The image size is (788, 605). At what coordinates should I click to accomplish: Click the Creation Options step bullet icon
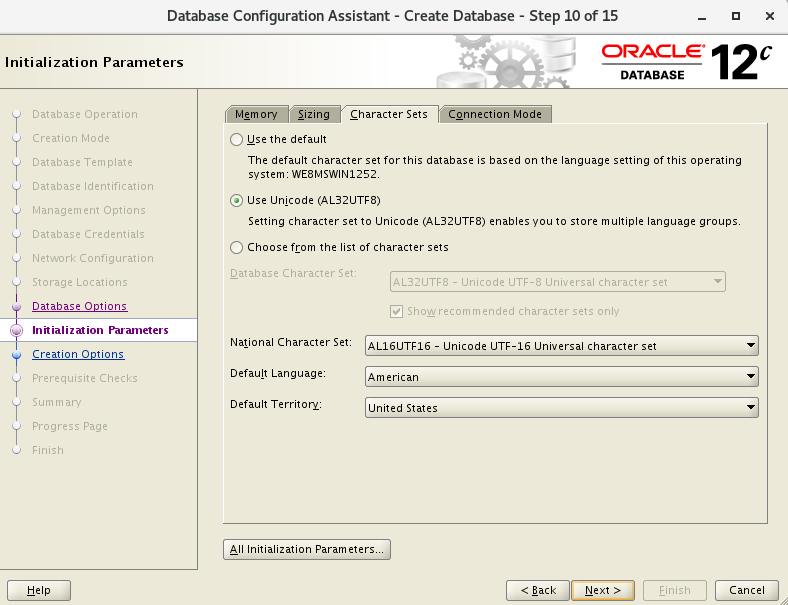[16, 354]
